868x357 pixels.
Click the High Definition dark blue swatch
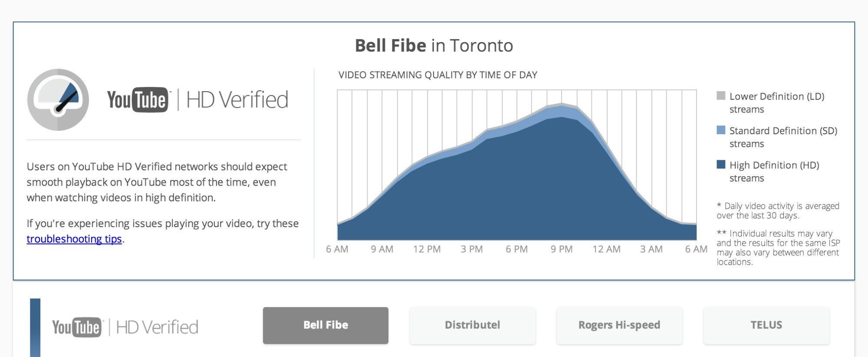click(721, 165)
